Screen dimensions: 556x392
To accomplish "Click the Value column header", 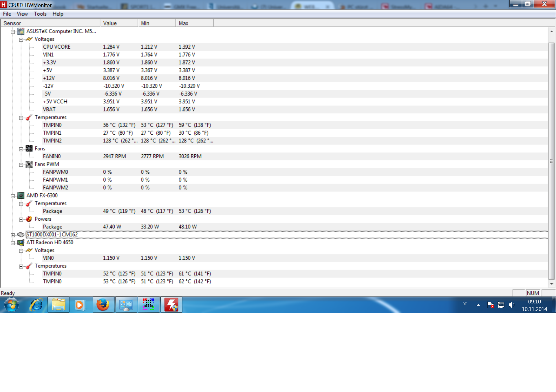I will pyautogui.click(x=119, y=23).
